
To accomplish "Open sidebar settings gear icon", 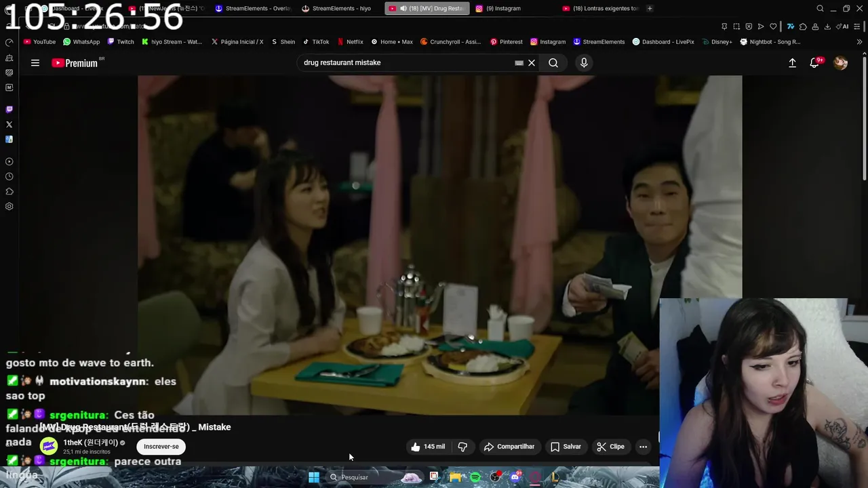I will click(9, 207).
